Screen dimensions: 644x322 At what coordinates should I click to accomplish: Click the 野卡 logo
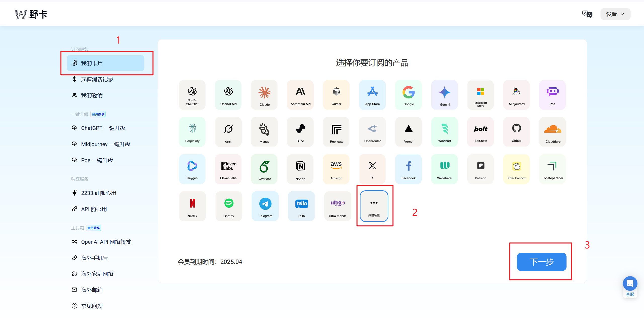pos(31,14)
